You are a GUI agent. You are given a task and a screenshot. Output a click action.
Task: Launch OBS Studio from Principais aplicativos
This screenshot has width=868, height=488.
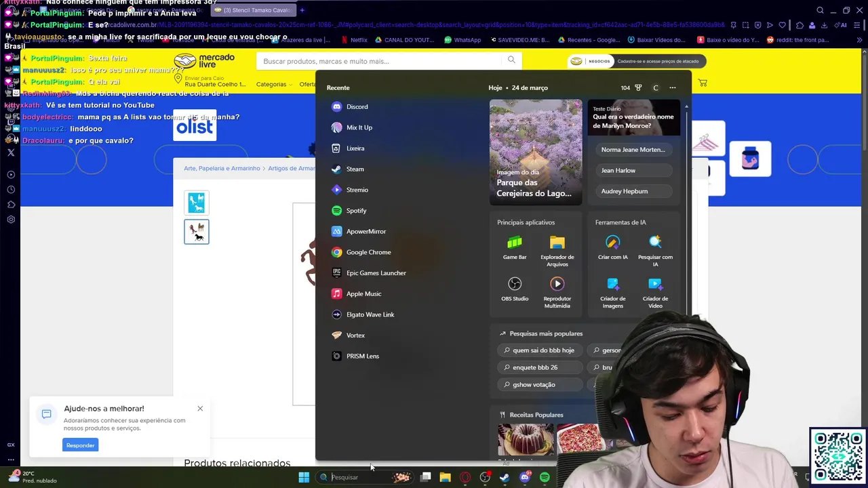click(515, 289)
